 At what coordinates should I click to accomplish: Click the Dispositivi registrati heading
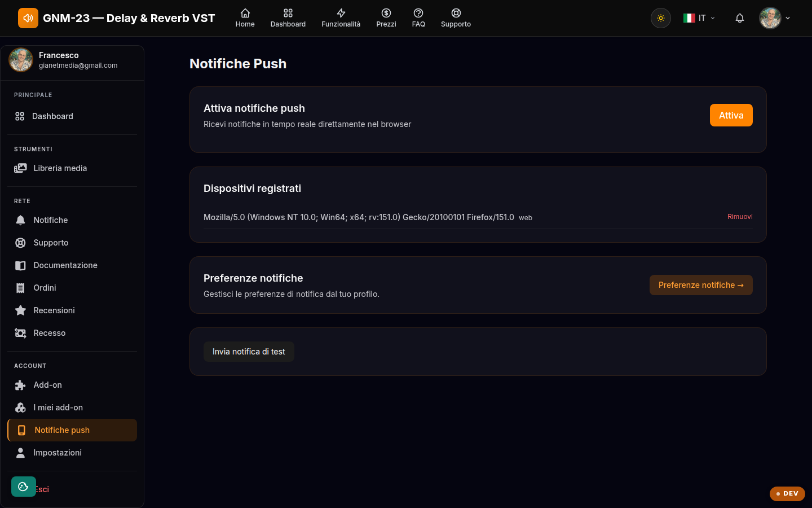click(x=252, y=189)
